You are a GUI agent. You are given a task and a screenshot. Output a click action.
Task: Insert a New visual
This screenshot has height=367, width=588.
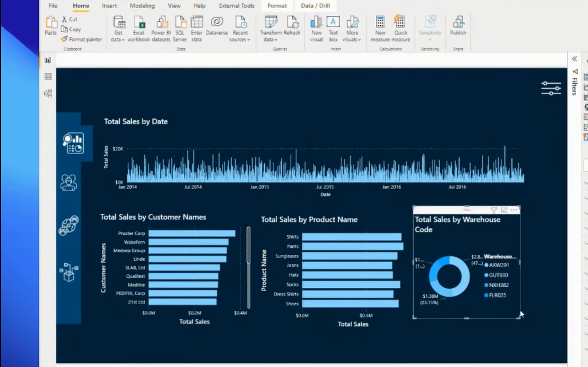tap(316, 29)
